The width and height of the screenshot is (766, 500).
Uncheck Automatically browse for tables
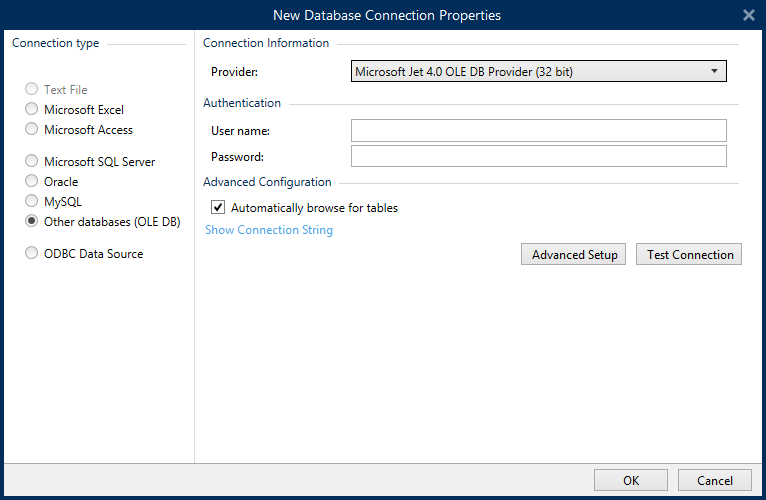point(218,208)
